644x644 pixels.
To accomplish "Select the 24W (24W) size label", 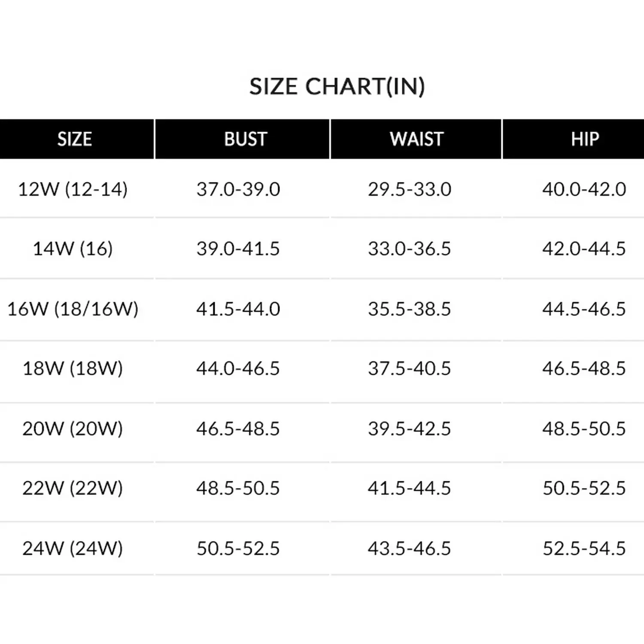I will coord(73,548).
